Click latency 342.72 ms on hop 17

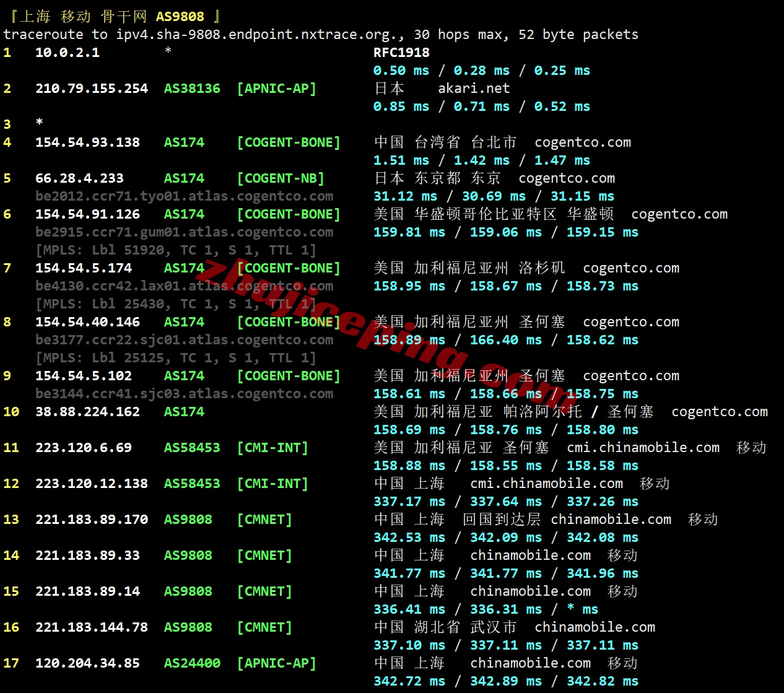[409, 681]
